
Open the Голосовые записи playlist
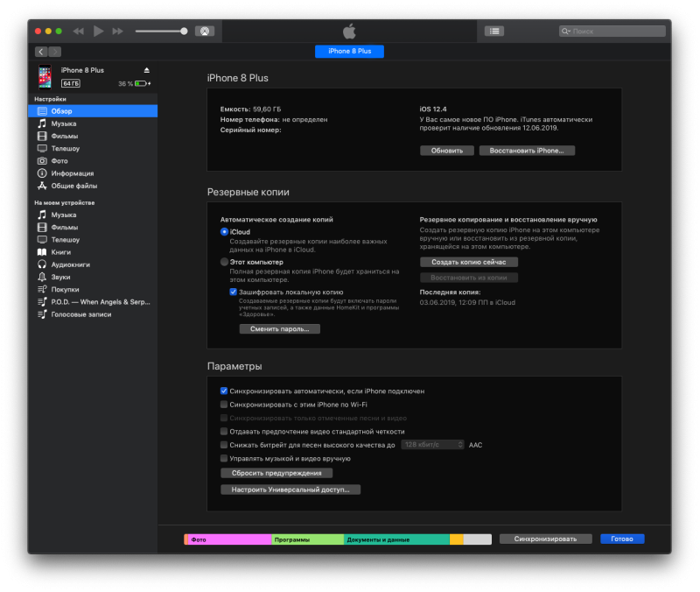(93, 314)
